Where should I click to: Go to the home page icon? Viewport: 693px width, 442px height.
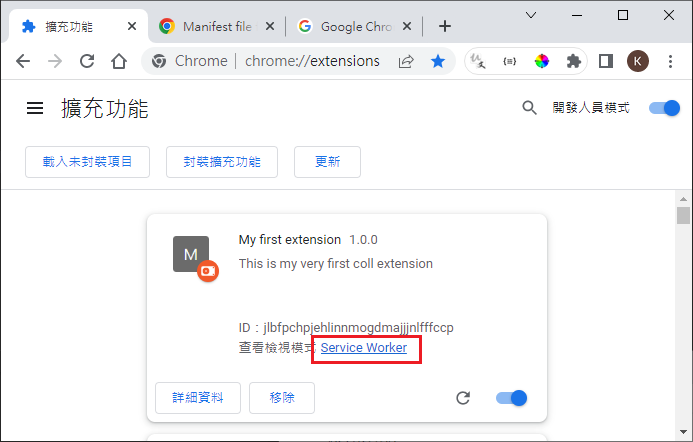[119, 61]
